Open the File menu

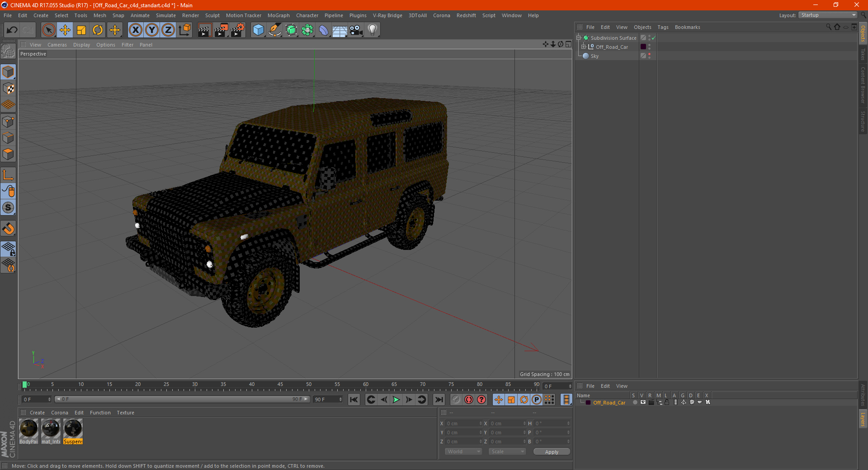point(8,15)
